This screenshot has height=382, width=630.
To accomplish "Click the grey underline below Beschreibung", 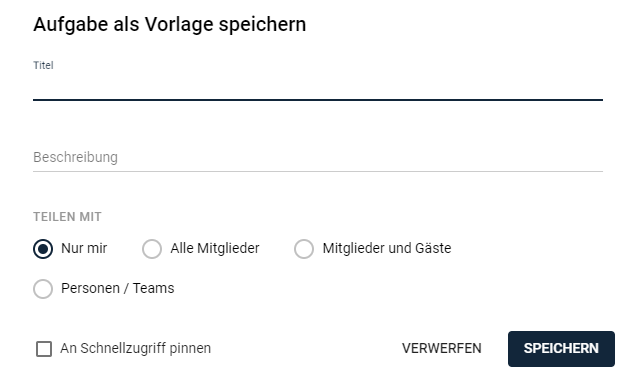I will [x=318, y=172].
